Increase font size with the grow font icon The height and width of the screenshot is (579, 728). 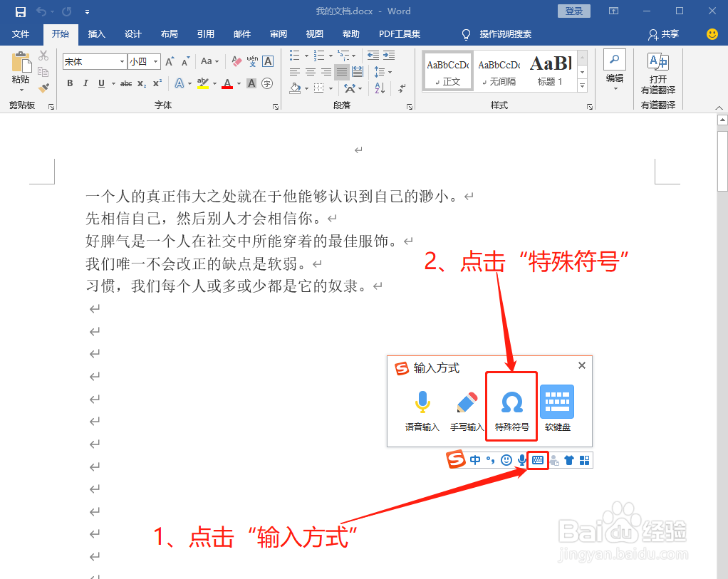click(170, 61)
